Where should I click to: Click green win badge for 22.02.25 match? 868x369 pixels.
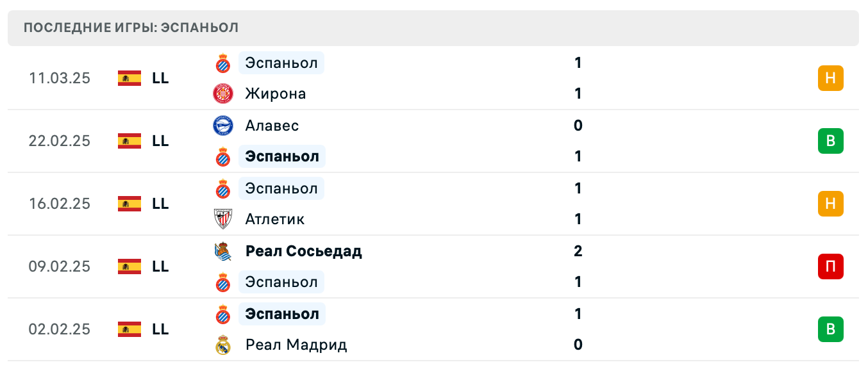point(830,141)
